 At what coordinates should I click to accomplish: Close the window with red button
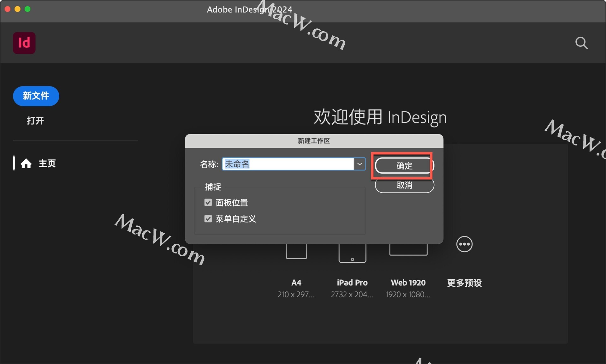pyautogui.click(x=8, y=9)
